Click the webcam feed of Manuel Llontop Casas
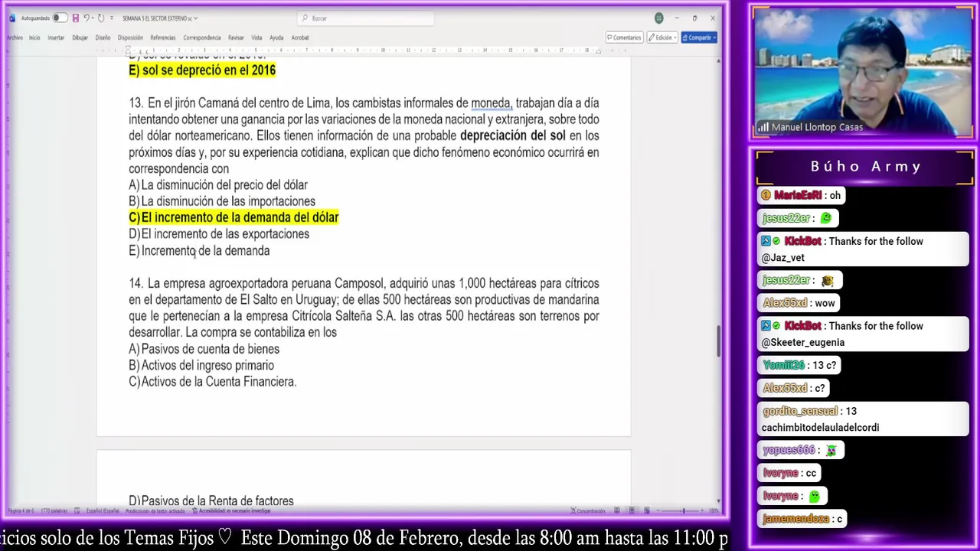 click(x=863, y=73)
